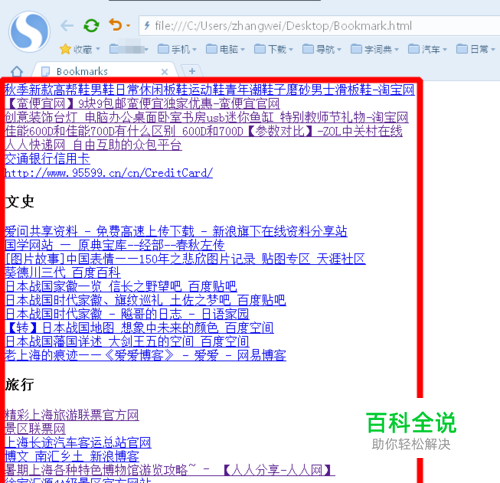
Task: Open the 95599.cn CreditCard URL link
Action: (109, 173)
